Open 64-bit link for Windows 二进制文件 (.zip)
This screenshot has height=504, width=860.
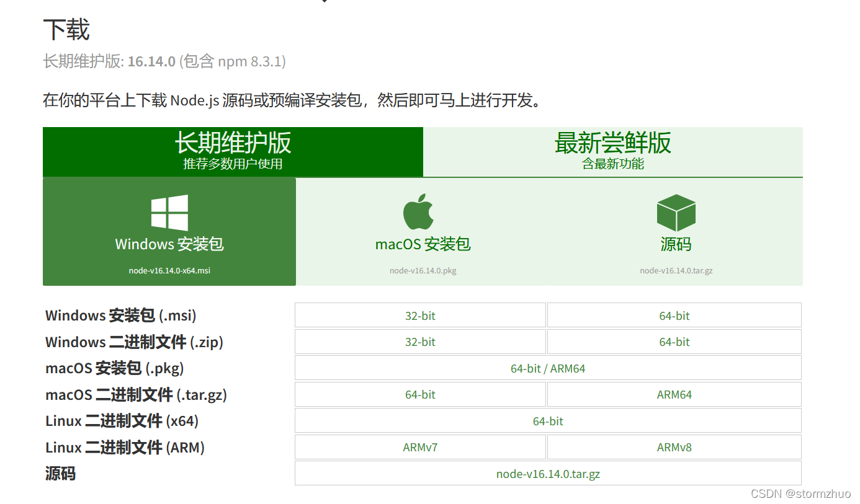click(x=674, y=342)
